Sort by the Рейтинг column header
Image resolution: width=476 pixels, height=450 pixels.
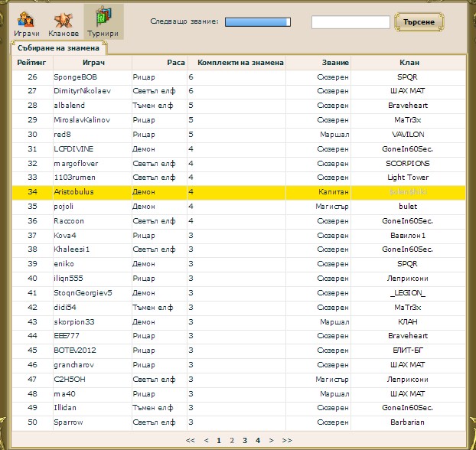pyautogui.click(x=31, y=62)
